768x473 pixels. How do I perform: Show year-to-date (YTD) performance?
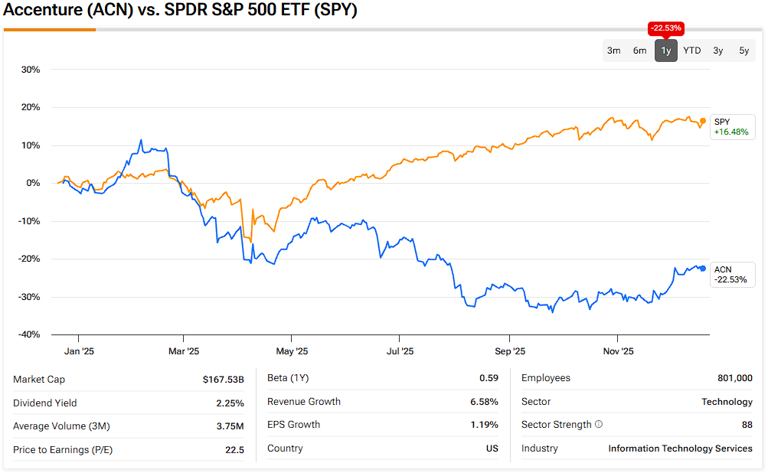692,50
